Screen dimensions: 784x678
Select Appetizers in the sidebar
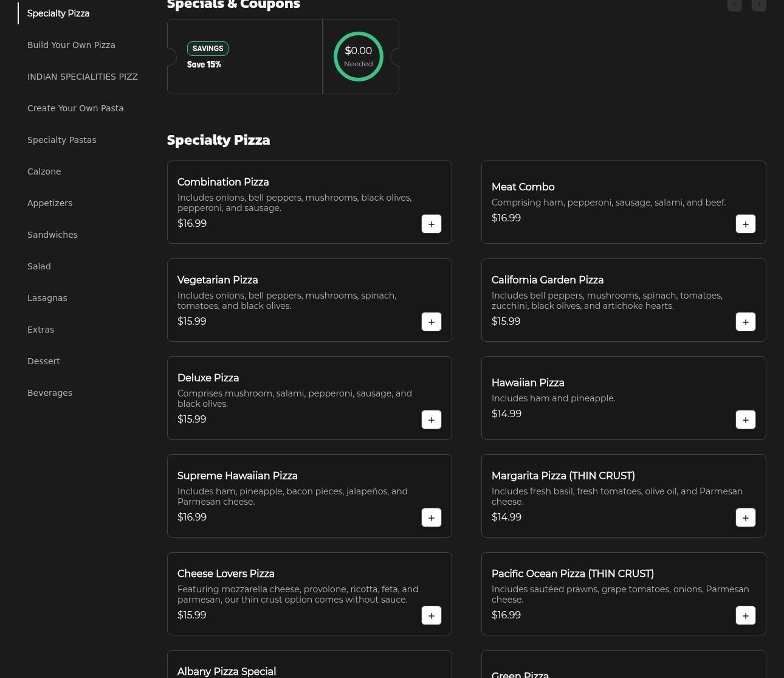[50, 203]
